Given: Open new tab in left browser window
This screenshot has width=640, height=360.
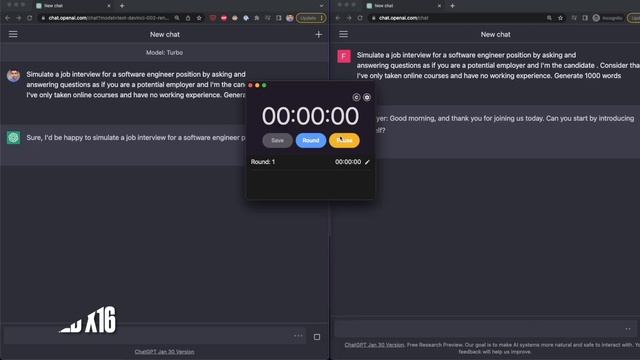Looking at the screenshot, I should coord(122,6).
